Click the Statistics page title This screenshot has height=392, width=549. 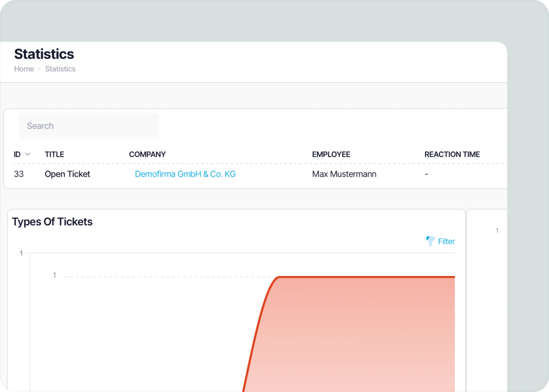pyautogui.click(x=44, y=54)
